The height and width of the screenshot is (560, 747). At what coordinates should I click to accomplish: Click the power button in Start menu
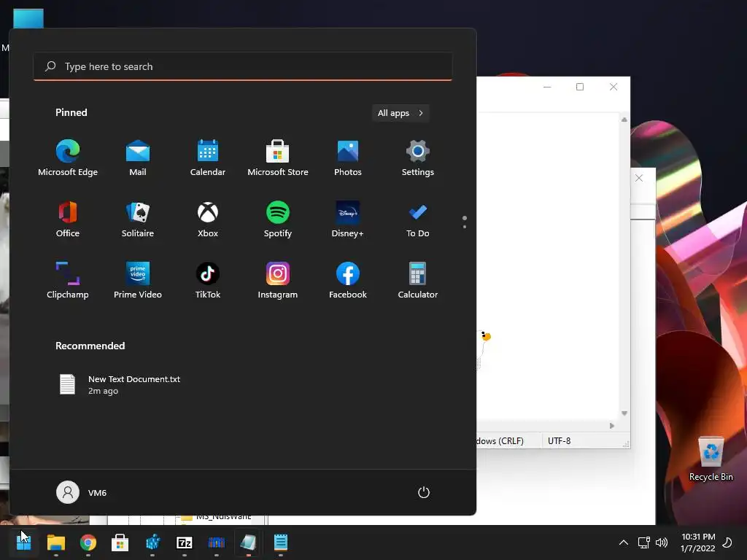[x=424, y=492]
